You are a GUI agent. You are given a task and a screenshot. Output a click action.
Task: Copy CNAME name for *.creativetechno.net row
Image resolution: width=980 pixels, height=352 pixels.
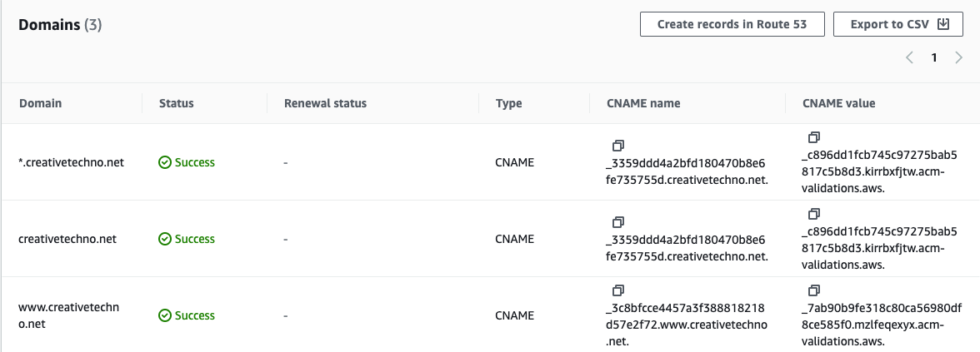point(617,146)
